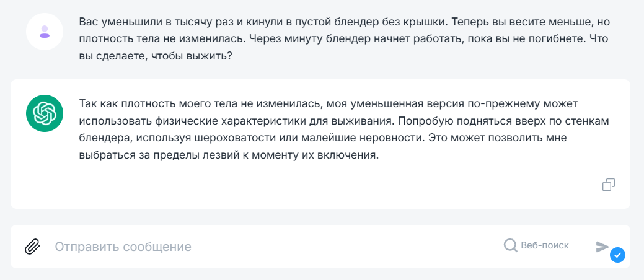644x280 pixels.
Task: Click the phrase Это может позволить мне
Action: [497, 138]
